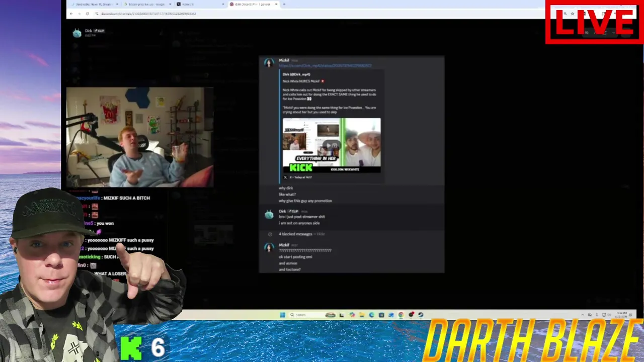Reload the Discord page
This screenshot has width=644, height=362.
pos(87,14)
